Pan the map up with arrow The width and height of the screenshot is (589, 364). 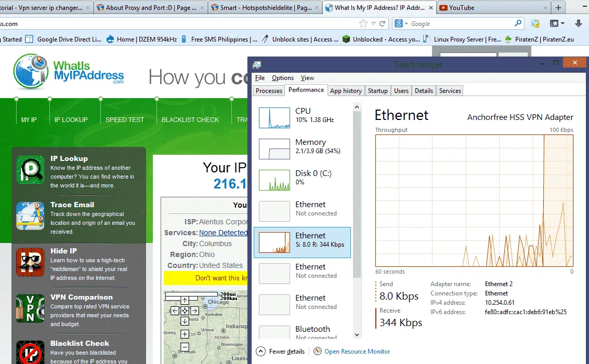(185, 301)
